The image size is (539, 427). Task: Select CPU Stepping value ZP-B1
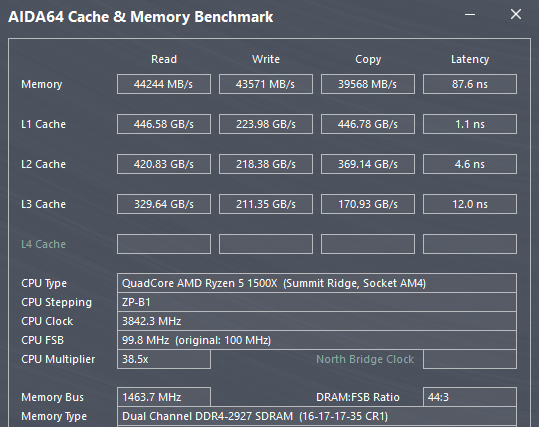click(x=317, y=302)
